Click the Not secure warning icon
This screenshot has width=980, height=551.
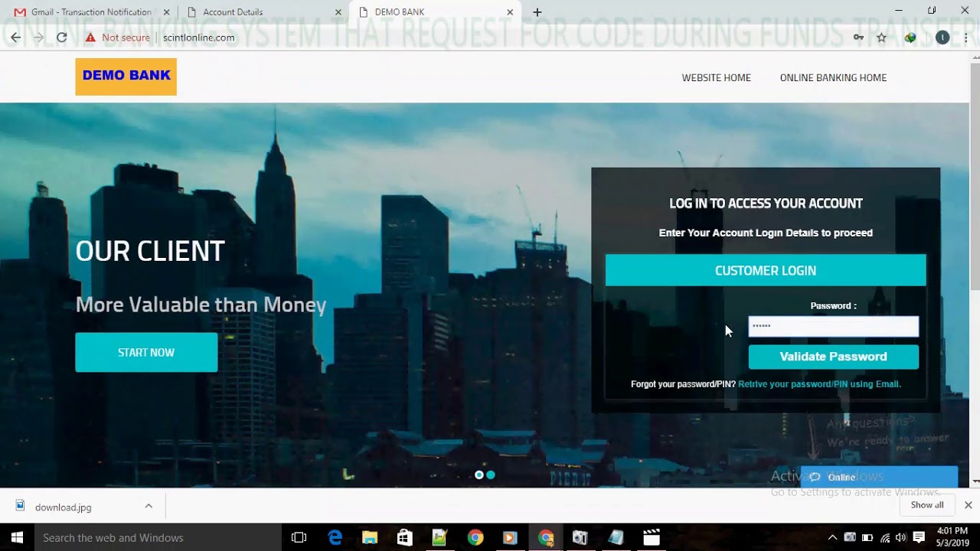pyautogui.click(x=90, y=37)
